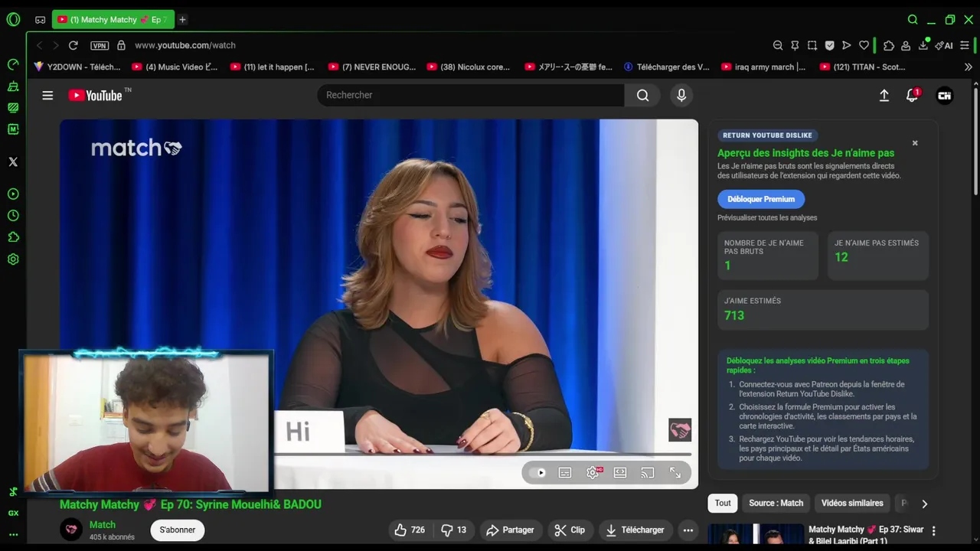Open sidebar extensions cube icon
980x551 pixels.
(13, 237)
